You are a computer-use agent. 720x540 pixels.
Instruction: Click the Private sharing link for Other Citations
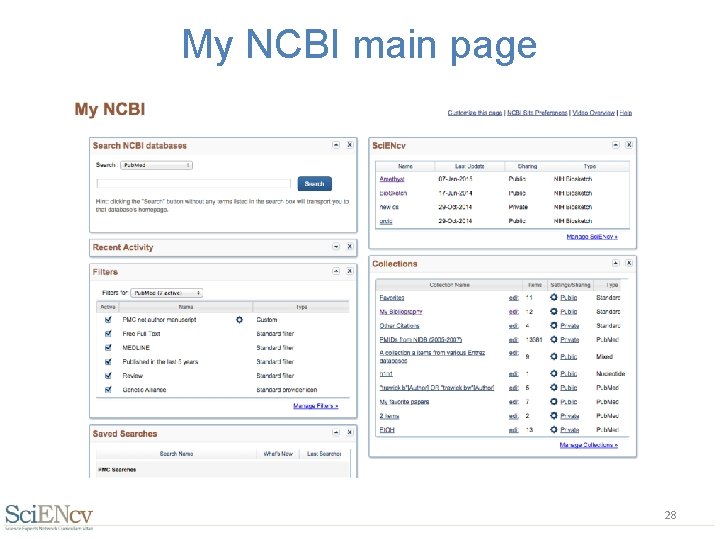pos(570,326)
